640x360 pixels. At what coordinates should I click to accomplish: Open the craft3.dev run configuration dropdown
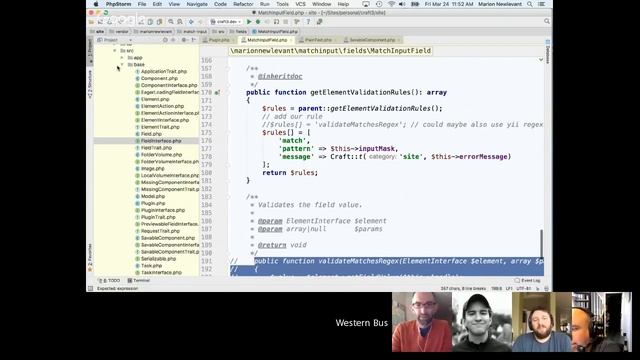tap(226, 22)
